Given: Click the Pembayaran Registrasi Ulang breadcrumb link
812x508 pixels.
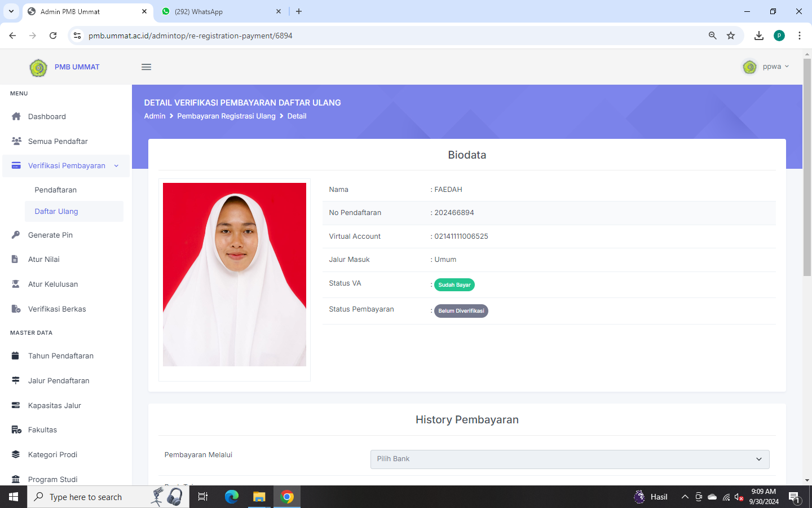Looking at the screenshot, I should point(226,116).
